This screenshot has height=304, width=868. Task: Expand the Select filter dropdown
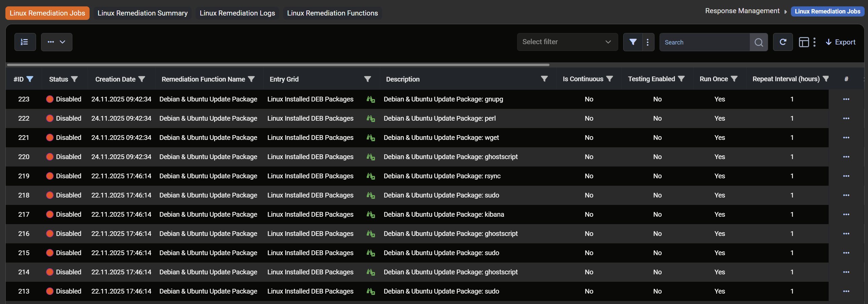pos(567,42)
